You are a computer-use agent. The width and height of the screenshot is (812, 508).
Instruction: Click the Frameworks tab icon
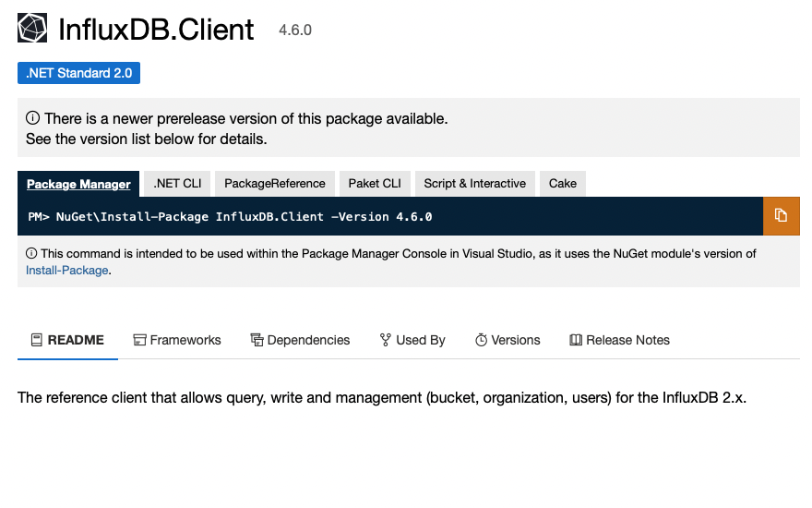click(x=139, y=340)
